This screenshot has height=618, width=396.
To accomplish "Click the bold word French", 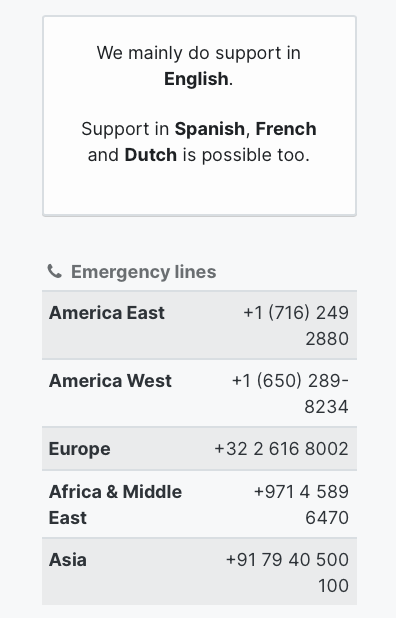I will 286,129.
